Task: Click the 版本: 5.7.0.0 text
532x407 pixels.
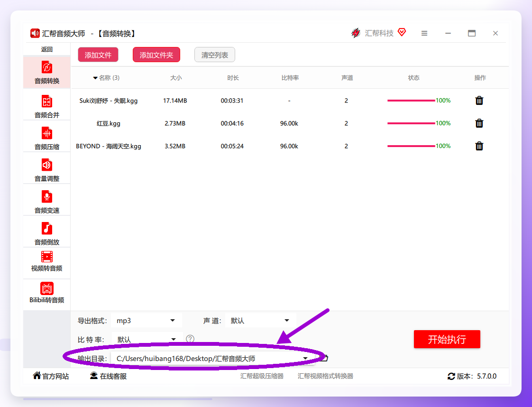Action: click(x=477, y=376)
